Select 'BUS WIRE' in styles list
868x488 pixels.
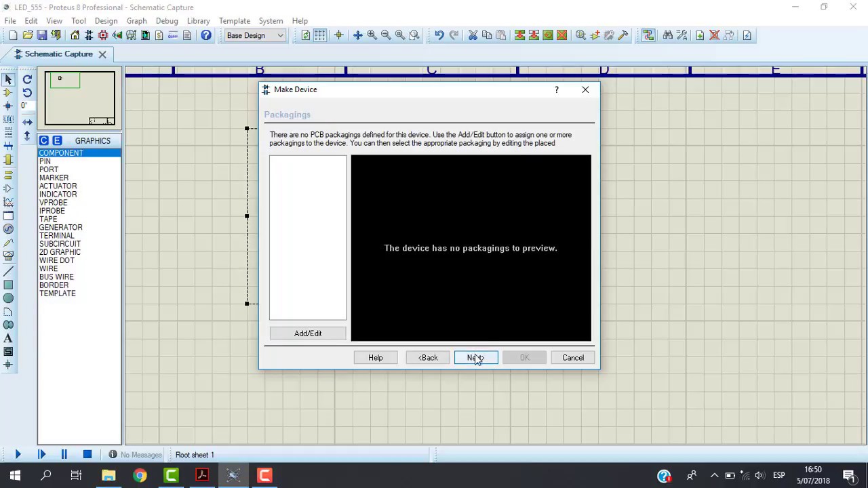tap(56, 277)
